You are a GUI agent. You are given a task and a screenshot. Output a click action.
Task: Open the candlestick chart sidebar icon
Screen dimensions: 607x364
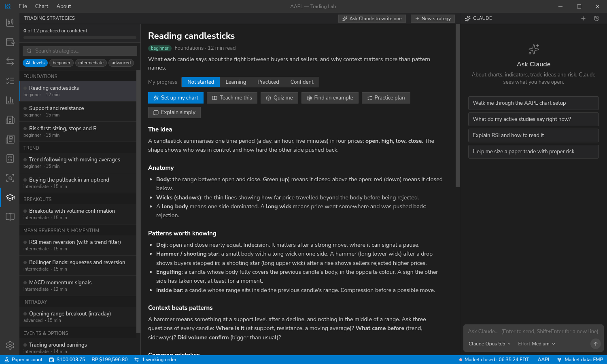(x=10, y=23)
